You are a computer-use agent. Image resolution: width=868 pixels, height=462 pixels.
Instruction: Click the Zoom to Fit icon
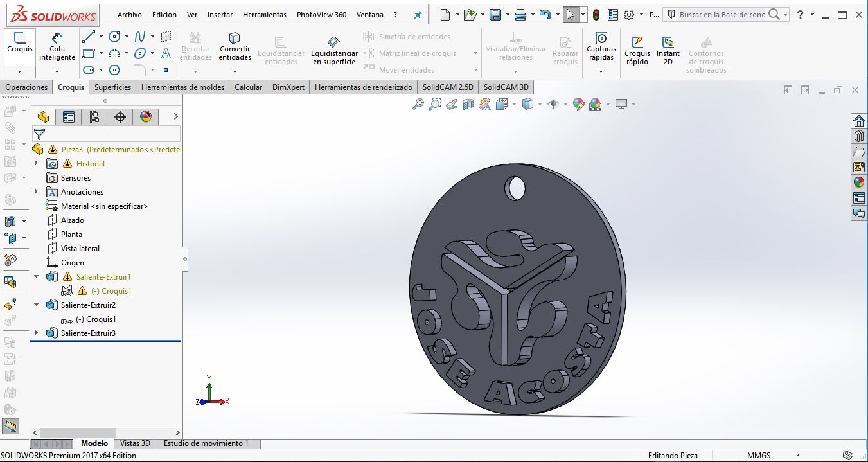418,103
